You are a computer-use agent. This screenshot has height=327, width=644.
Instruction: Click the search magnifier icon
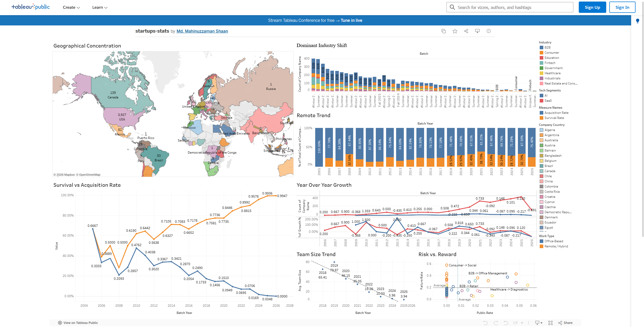452,7
